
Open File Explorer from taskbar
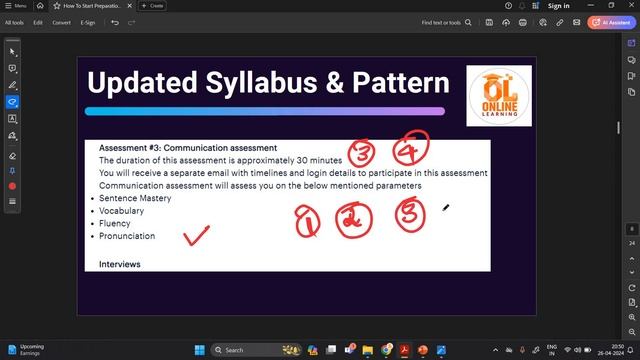367,350
